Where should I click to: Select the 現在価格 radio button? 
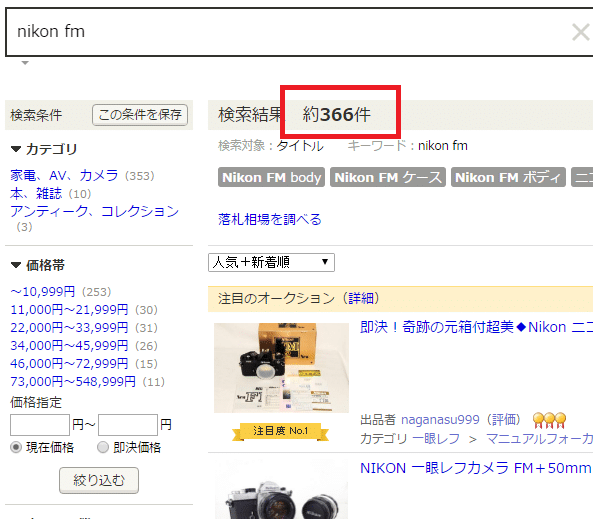tap(16, 448)
